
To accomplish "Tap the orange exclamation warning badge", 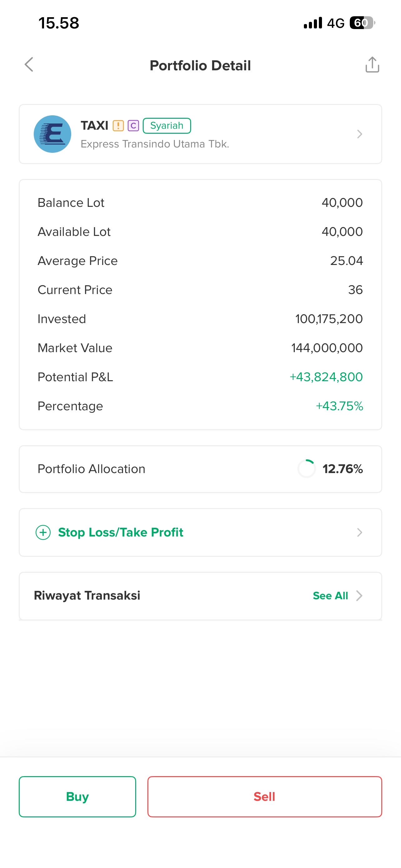I will click(118, 126).
